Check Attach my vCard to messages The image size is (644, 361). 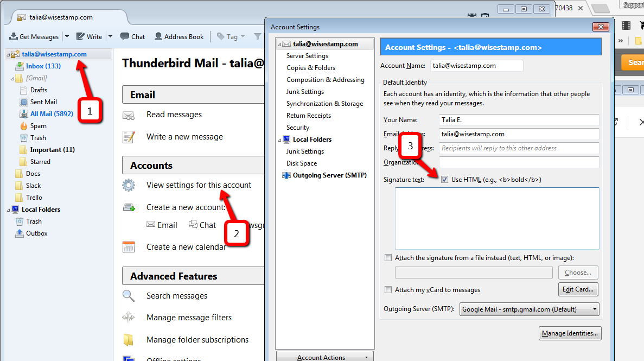[x=388, y=290]
